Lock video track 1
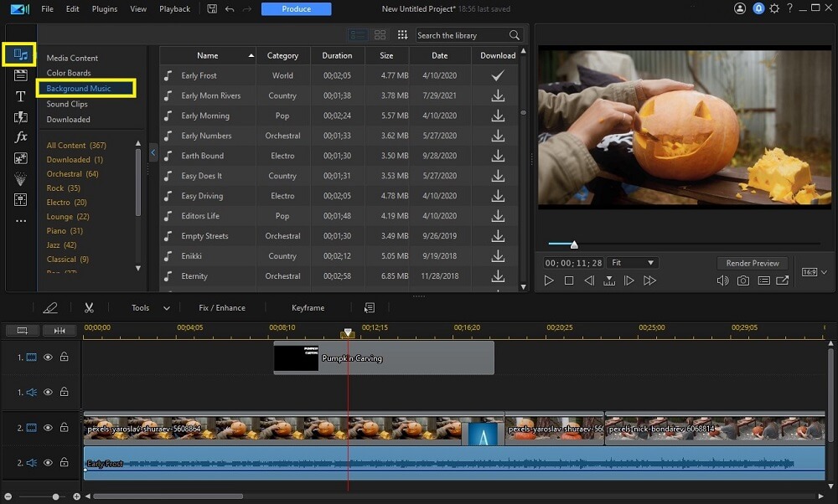Image resolution: width=838 pixels, height=504 pixels. point(65,357)
